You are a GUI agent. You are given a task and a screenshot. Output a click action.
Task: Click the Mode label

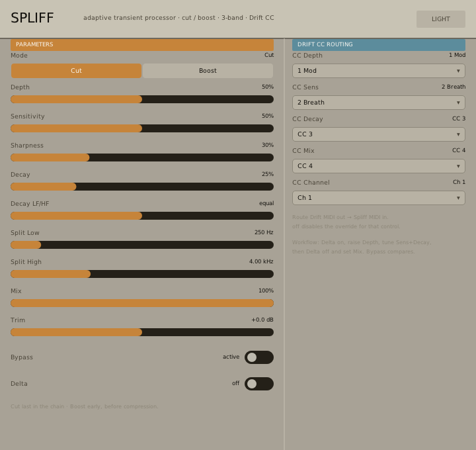pyautogui.click(x=19, y=56)
